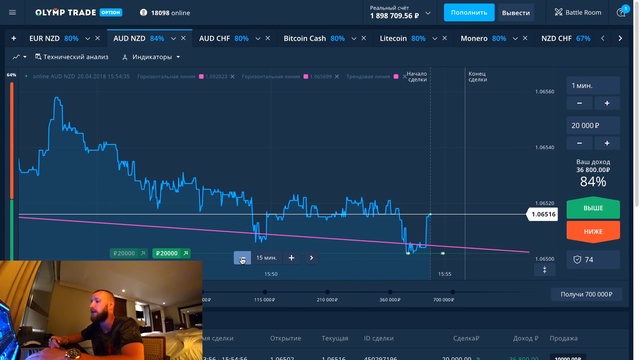The image size is (640, 360).
Task: Expand the EUR NZD tab dropdown
Action: (87, 38)
